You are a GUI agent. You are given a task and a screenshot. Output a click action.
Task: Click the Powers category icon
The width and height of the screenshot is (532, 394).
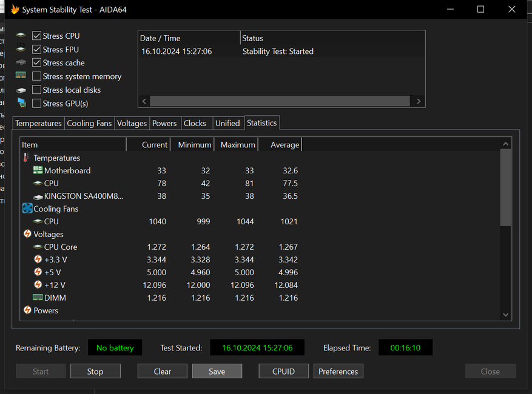(x=27, y=310)
